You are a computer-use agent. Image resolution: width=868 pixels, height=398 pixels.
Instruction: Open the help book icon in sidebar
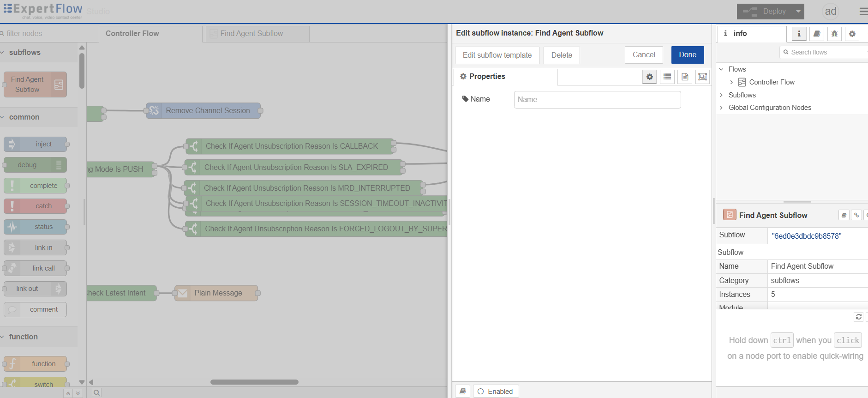pos(817,34)
